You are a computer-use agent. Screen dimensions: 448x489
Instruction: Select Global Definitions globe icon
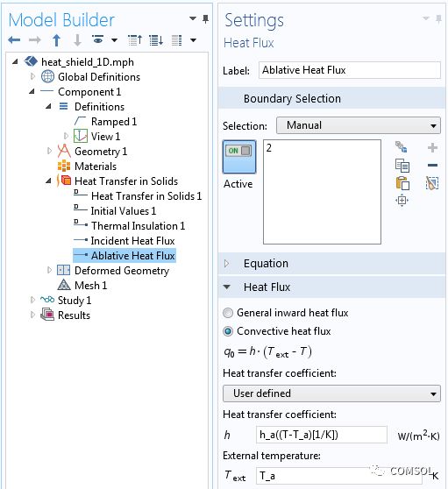(47, 76)
